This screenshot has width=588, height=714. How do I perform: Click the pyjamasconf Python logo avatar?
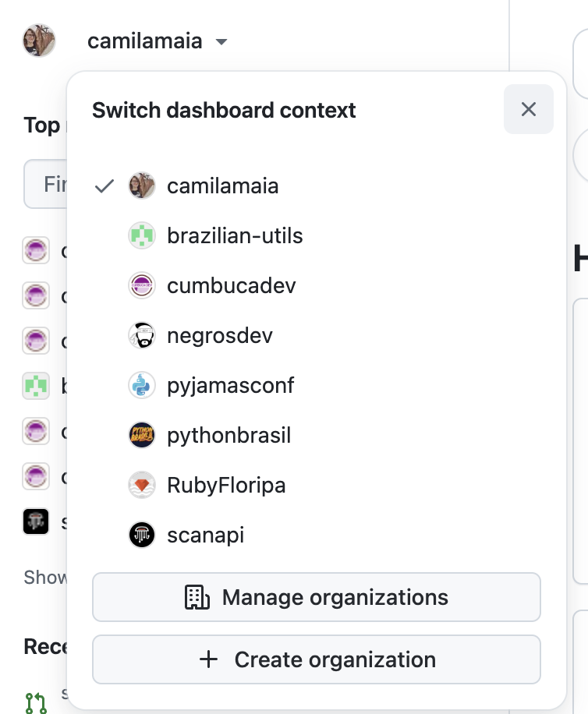click(142, 385)
